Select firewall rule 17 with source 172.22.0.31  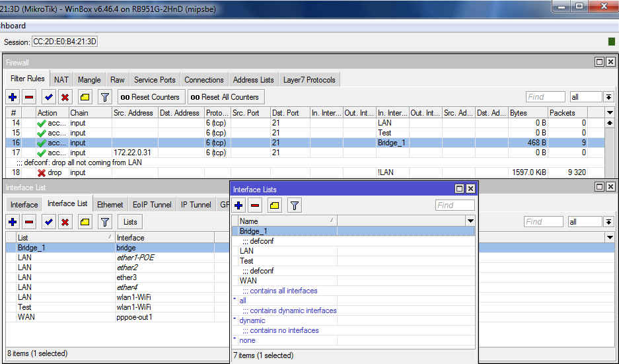[305, 153]
